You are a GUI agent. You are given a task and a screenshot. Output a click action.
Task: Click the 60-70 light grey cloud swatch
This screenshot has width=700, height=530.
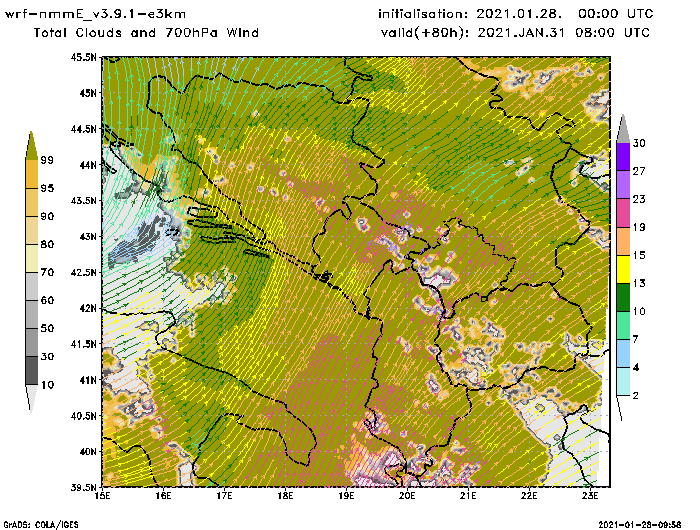[31, 287]
